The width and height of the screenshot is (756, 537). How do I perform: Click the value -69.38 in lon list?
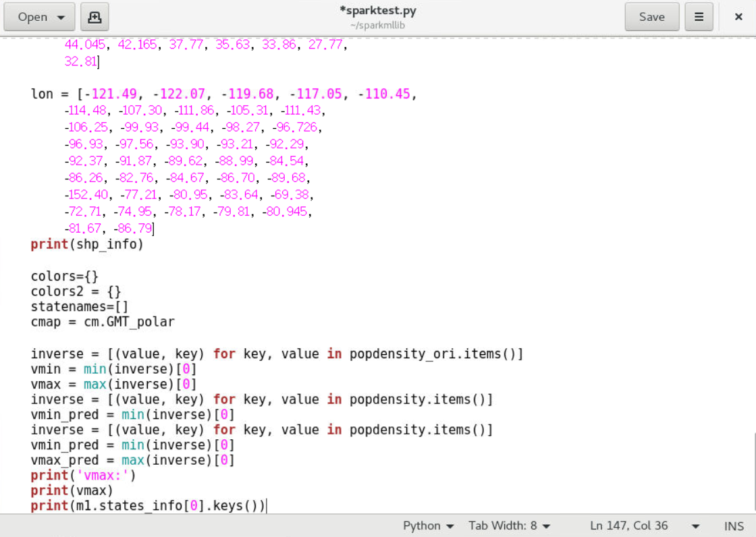pyautogui.click(x=290, y=194)
